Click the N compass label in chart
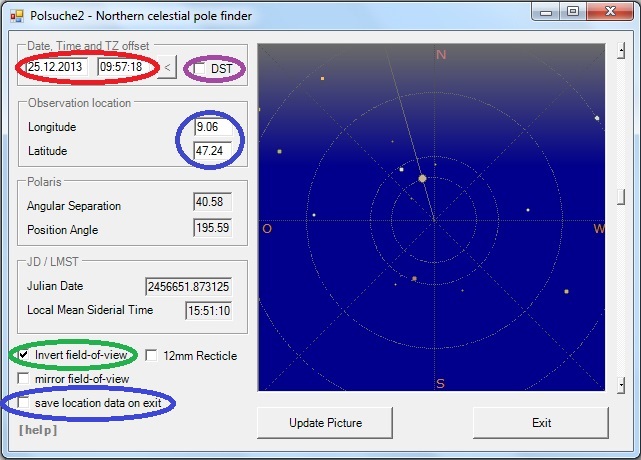The height and width of the screenshot is (460, 641). coord(441,55)
